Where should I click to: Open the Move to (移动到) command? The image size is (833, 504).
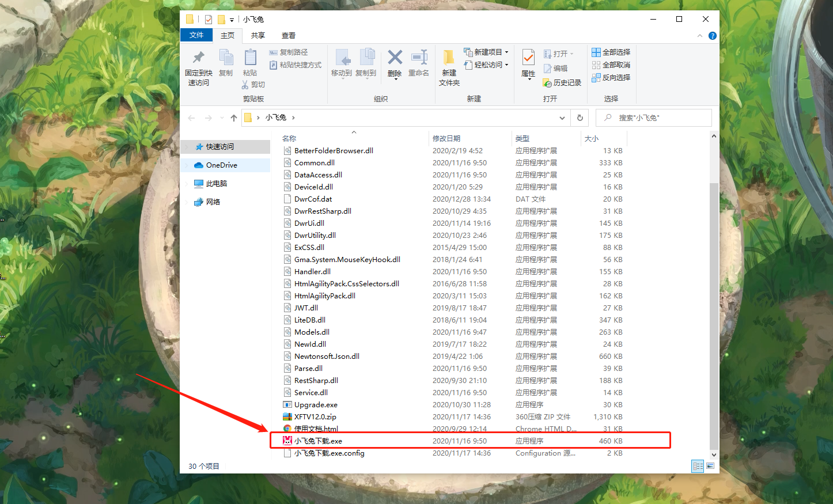(342, 63)
